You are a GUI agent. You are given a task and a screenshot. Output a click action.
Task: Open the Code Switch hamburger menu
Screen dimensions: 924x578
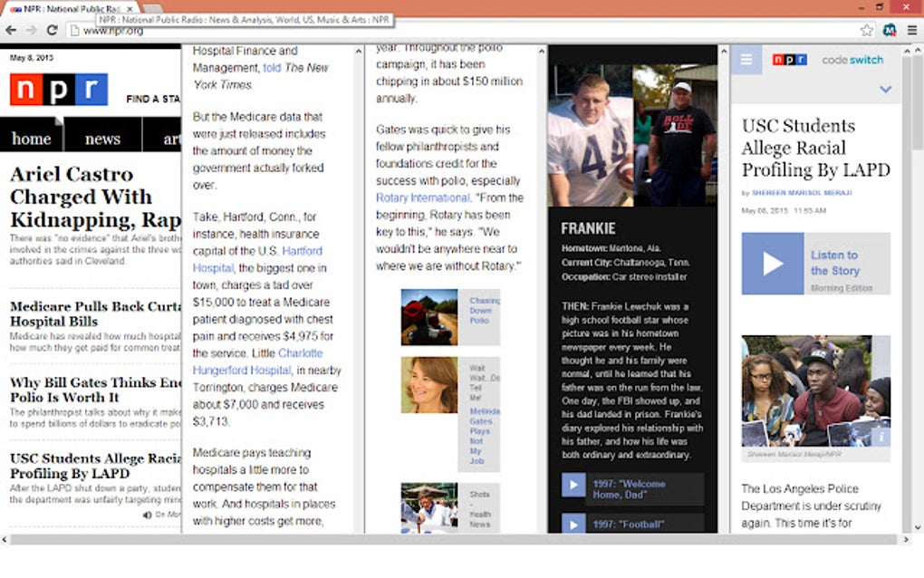[746, 60]
